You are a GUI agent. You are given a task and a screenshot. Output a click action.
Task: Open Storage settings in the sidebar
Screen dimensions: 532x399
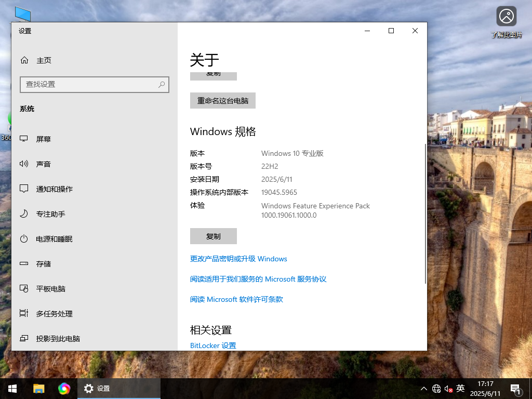(x=43, y=263)
